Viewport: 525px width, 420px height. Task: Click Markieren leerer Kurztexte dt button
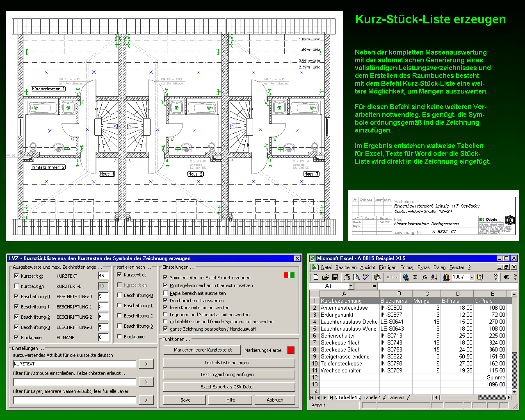click(203, 350)
